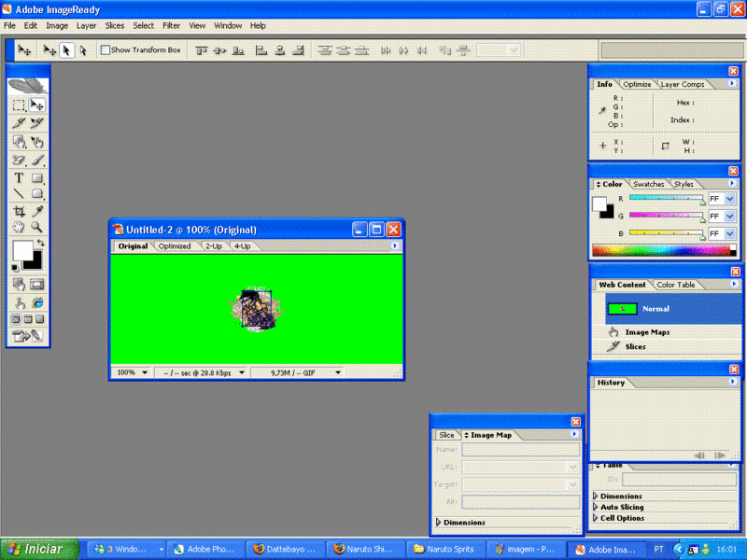This screenshot has height=560, width=747.
Task: Expand the Auto Slicing section
Action: tap(596, 507)
